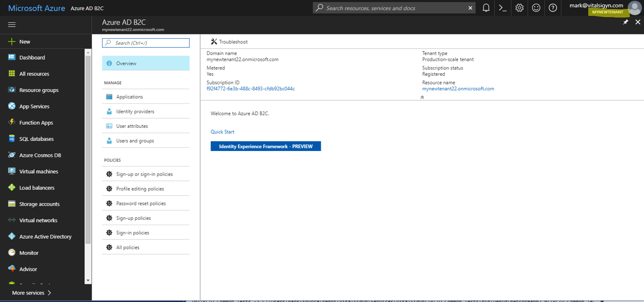Select Applications under Manage
This screenshot has height=302, width=644.
coord(129,97)
